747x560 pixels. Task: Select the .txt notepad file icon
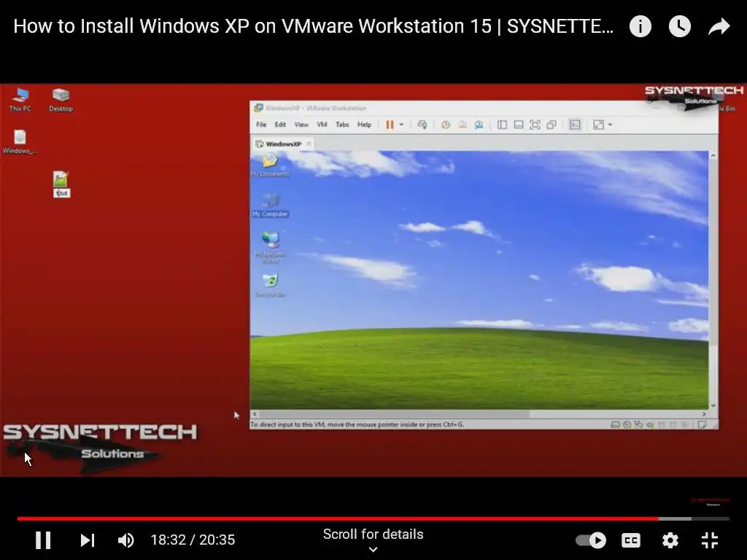61,184
